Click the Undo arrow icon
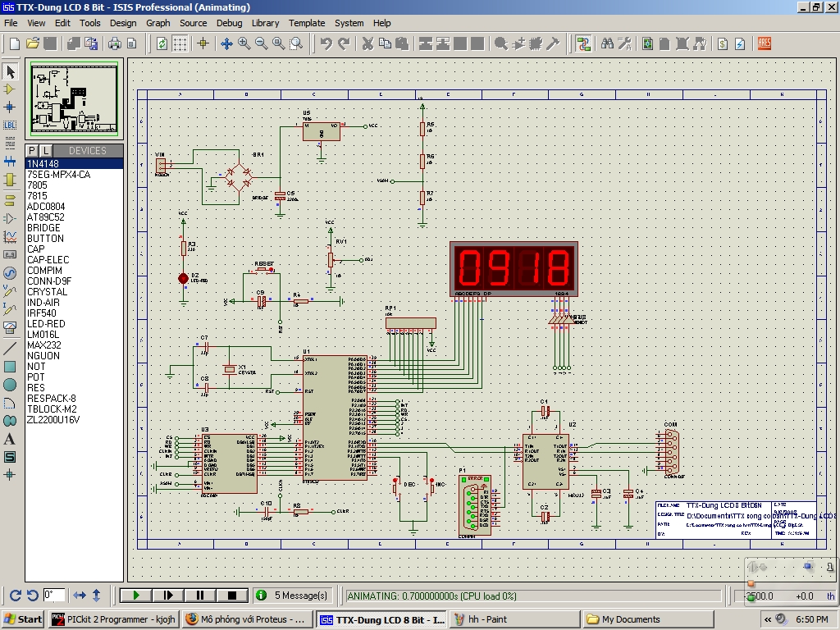 326,43
